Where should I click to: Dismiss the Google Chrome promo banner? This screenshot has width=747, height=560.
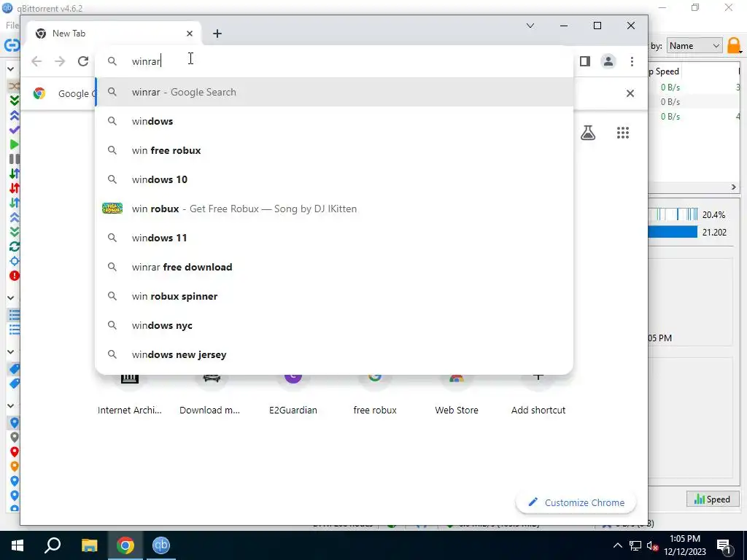click(x=630, y=93)
